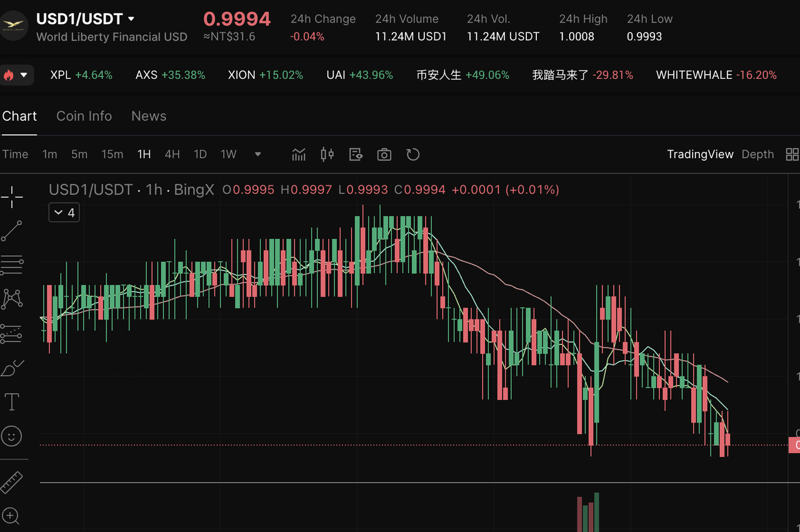
Task: Open the WHITEWHALE -16.20% ticker link
Action: tap(716, 75)
